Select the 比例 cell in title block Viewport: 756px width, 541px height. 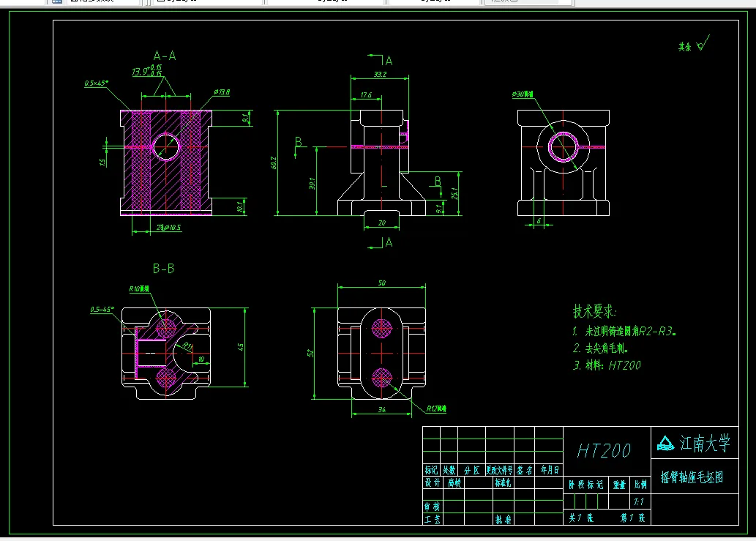(x=641, y=485)
